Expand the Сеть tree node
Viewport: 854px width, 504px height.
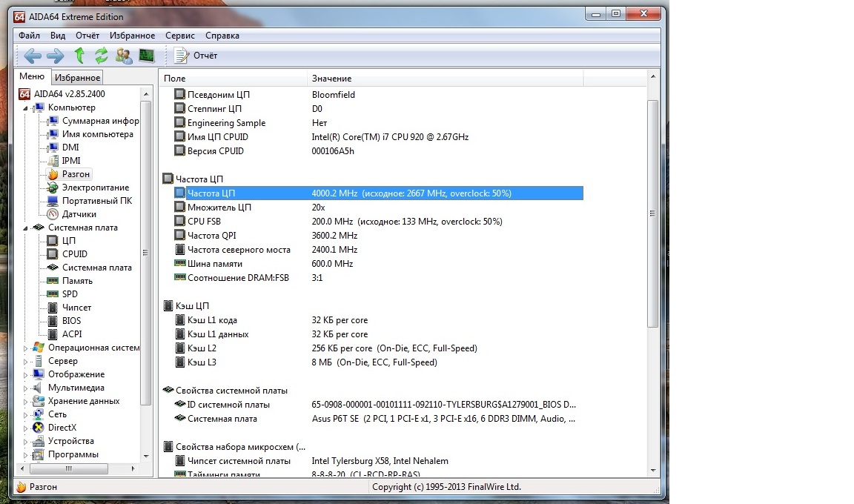pyautogui.click(x=25, y=415)
